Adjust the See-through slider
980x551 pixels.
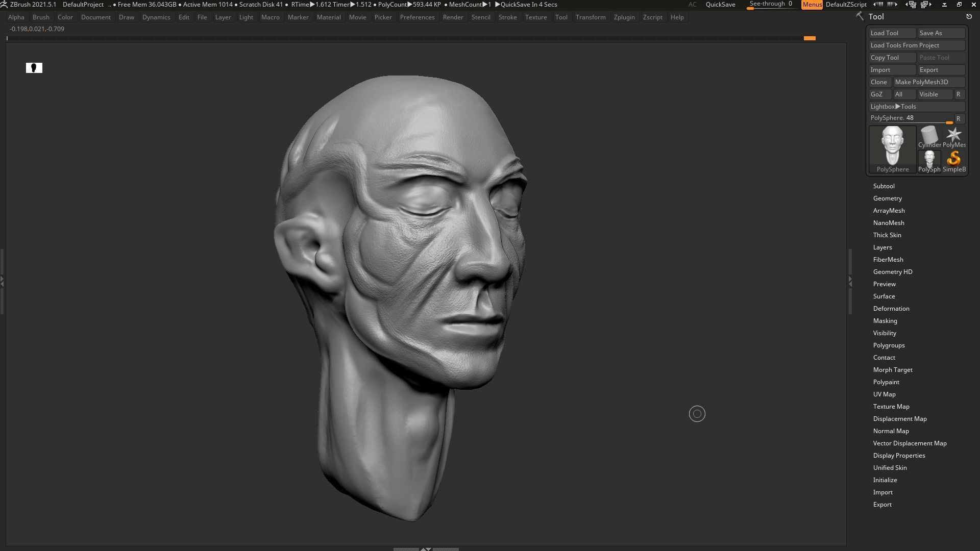point(771,5)
